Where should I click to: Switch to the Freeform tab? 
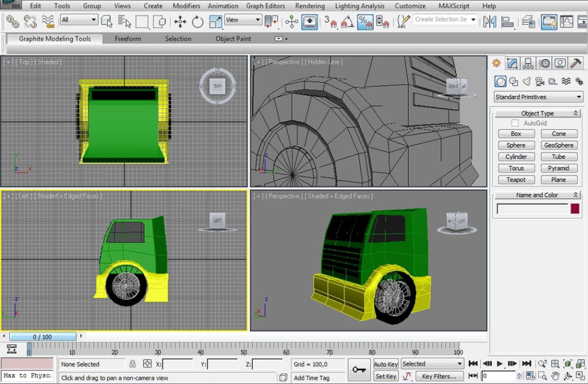tap(127, 39)
